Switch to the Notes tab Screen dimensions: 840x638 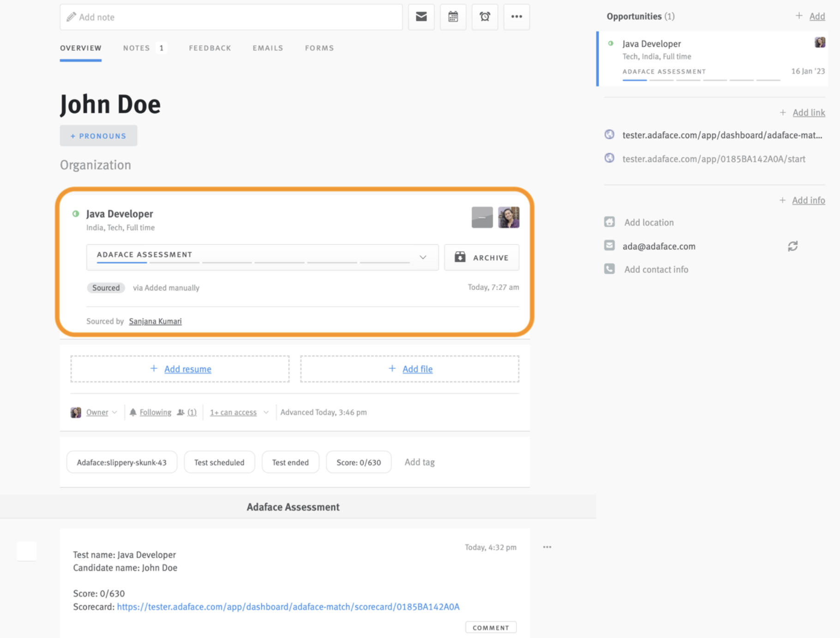coord(136,48)
